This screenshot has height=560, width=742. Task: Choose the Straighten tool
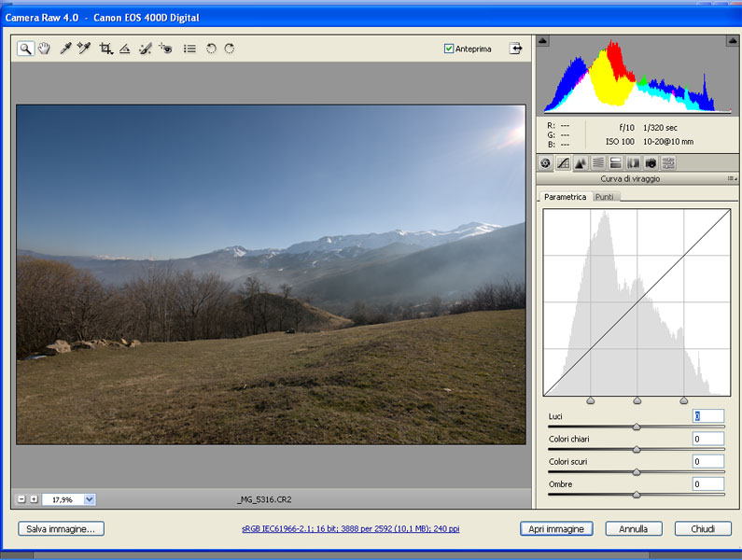point(124,49)
